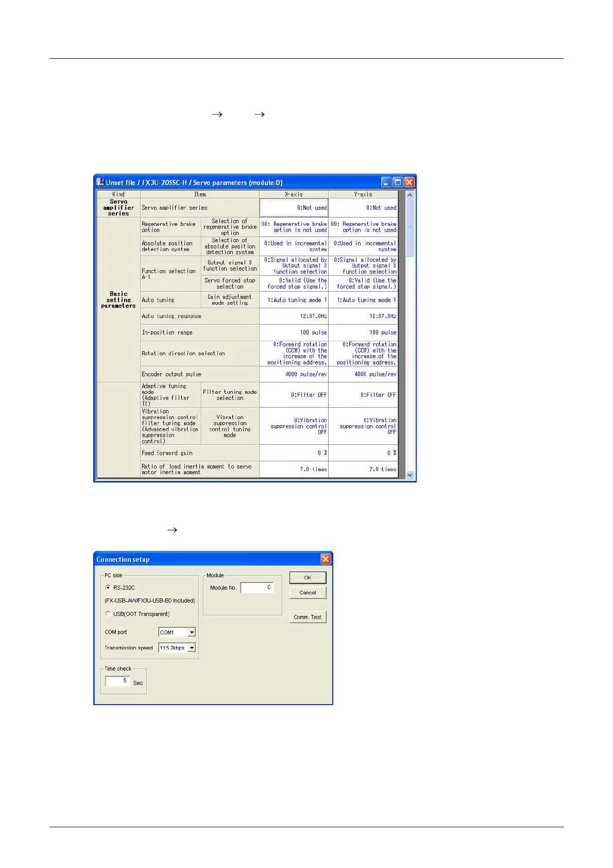Select Y-axis absolute position detection cell
Image resolution: width=613 pixels, height=868 pixels.
(363, 246)
